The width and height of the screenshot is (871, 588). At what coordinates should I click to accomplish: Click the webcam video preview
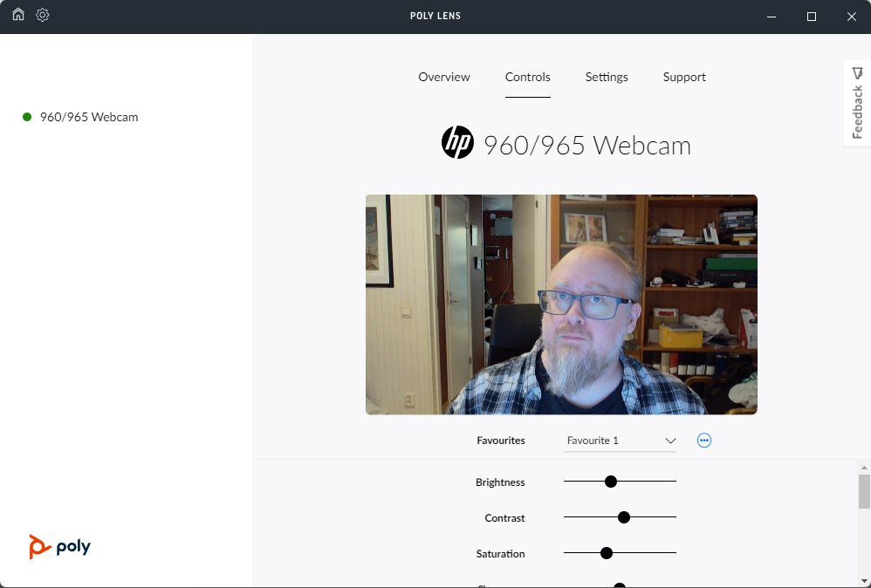pos(561,304)
